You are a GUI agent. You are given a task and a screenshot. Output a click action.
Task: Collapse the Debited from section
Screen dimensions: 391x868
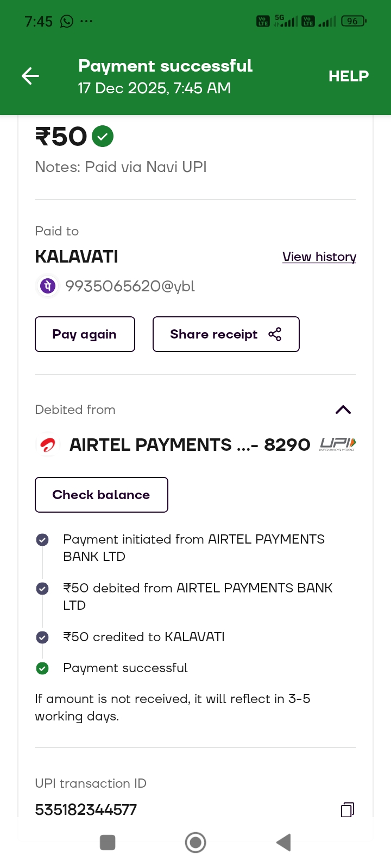click(343, 410)
